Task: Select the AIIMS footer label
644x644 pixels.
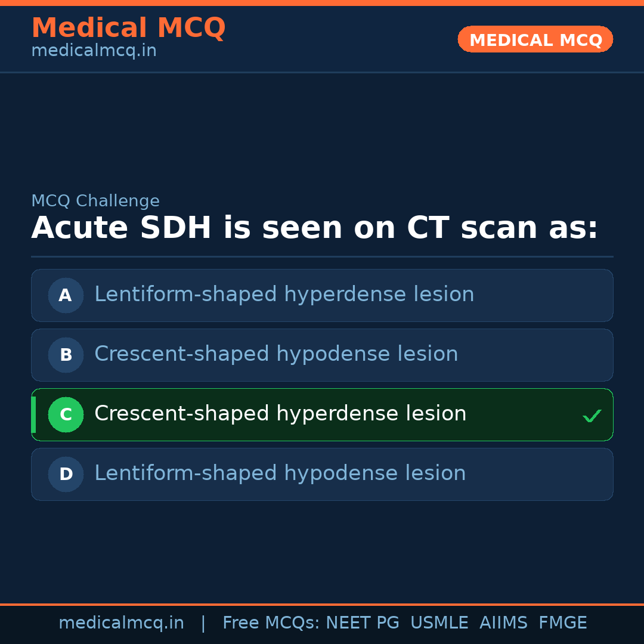Action: click(x=503, y=623)
